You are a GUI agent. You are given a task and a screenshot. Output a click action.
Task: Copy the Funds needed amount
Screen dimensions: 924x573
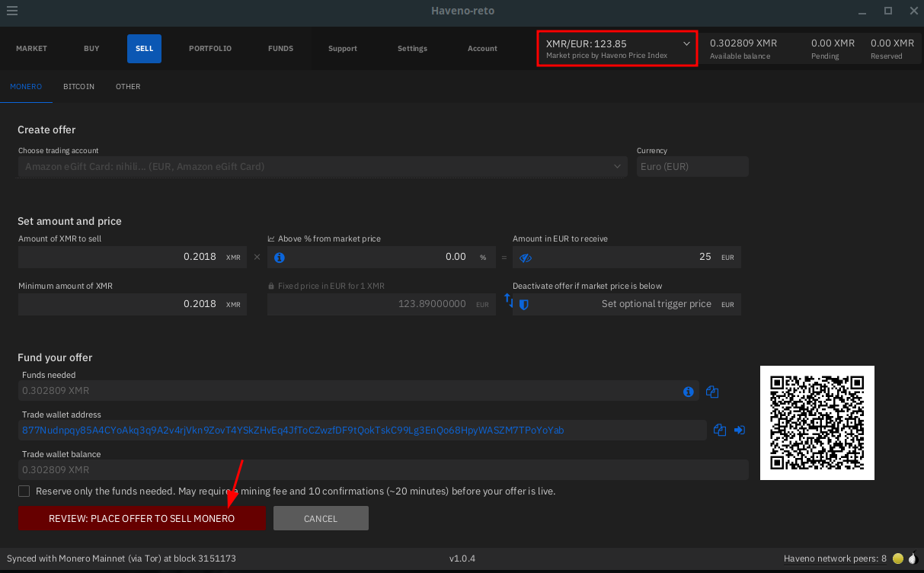click(712, 392)
